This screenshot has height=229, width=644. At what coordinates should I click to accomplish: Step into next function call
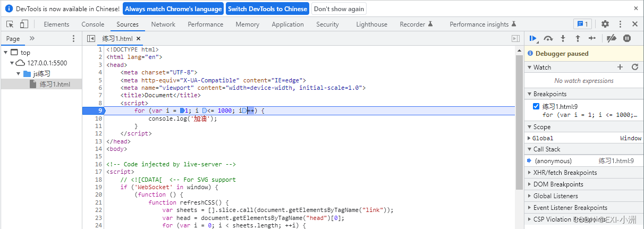click(563, 38)
